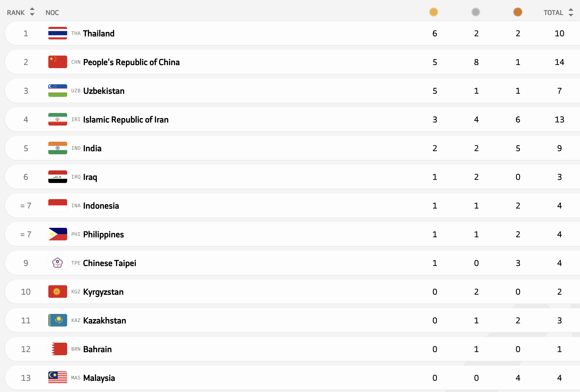Click the bronze medal column circle
Screen dimensions: 580x392
(x=518, y=12)
